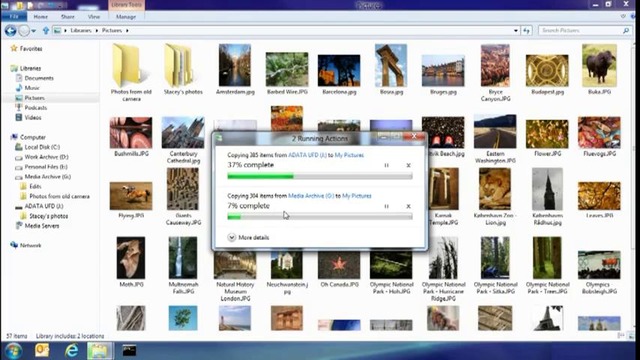Open My Pictures link in second copy job
Screen dimensions: 640x360
[357, 196]
